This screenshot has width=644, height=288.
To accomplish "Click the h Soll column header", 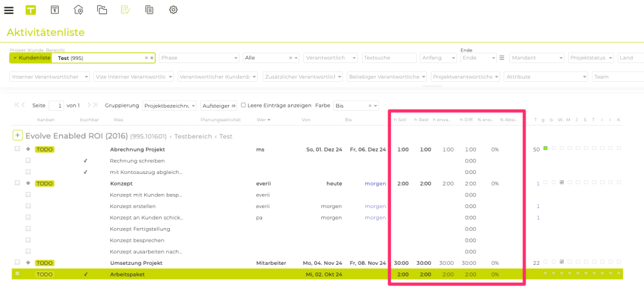I will coord(400,120).
